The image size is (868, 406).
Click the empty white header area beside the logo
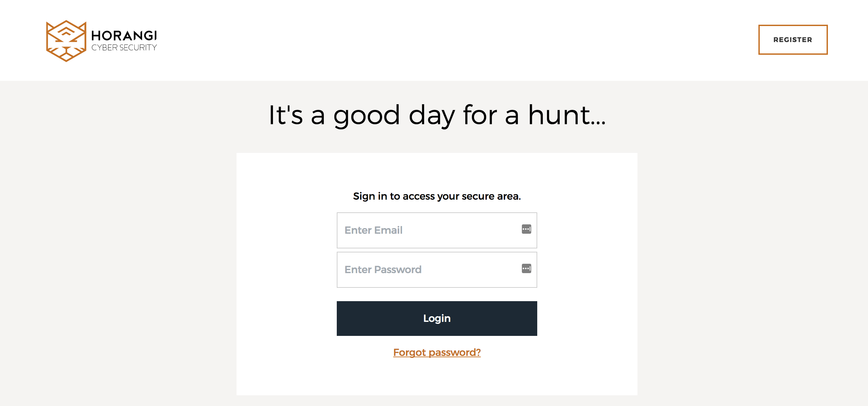(x=438, y=40)
